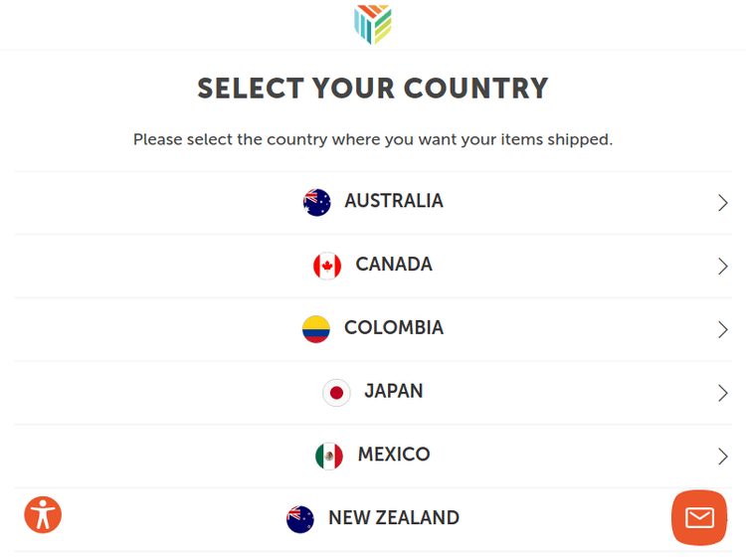
Task: Click the chevron arrow beside Japan
Action: (723, 393)
